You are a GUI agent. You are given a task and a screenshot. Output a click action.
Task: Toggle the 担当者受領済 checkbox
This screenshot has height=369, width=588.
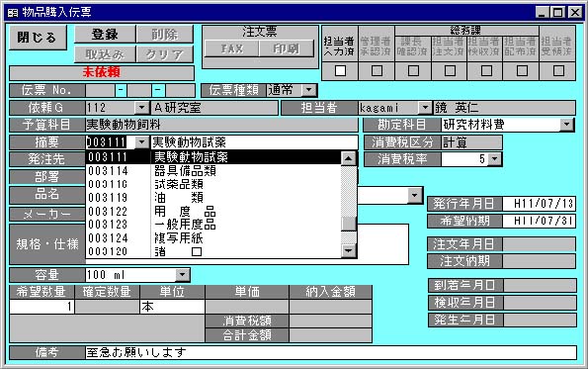(558, 70)
